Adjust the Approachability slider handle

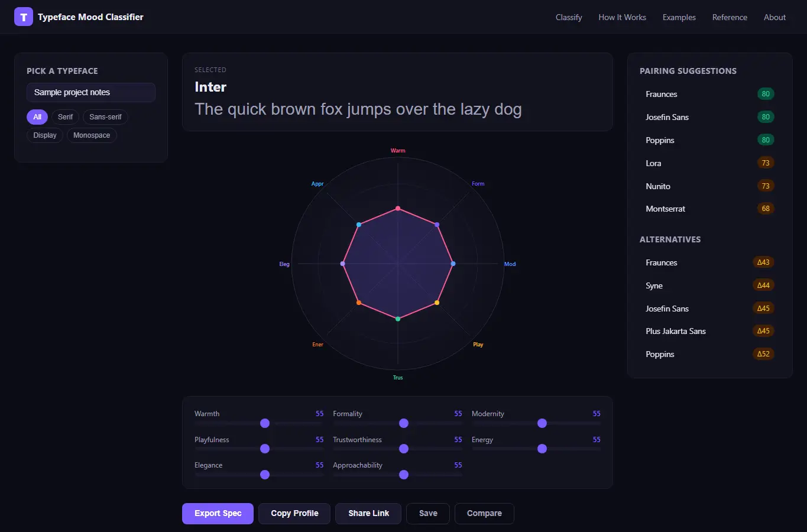[404, 475]
